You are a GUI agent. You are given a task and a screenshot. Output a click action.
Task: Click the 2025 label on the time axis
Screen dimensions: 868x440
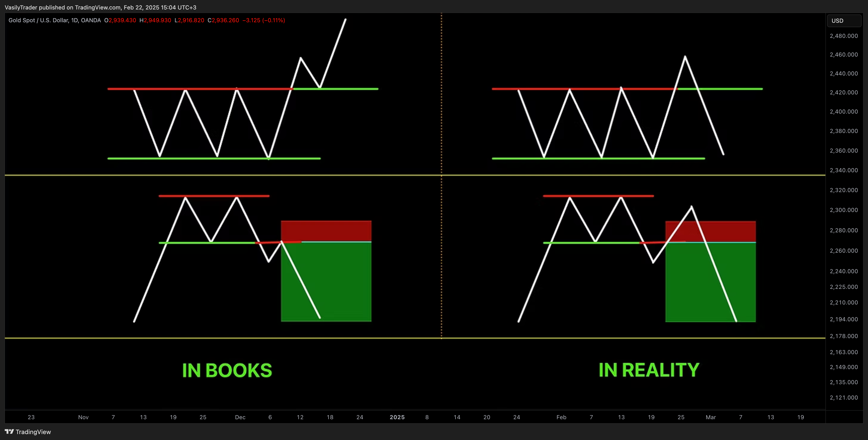point(397,417)
